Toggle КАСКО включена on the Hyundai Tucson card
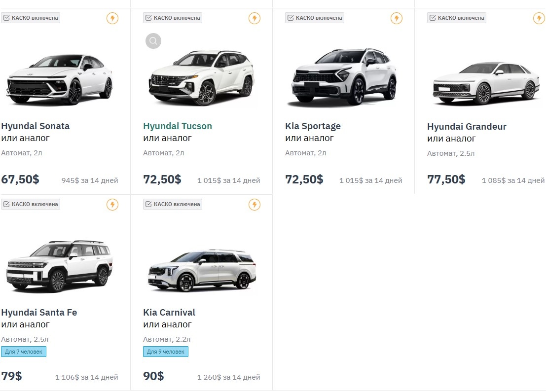Screen dimensions: 546x392 pyautogui.click(x=172, y=17)
